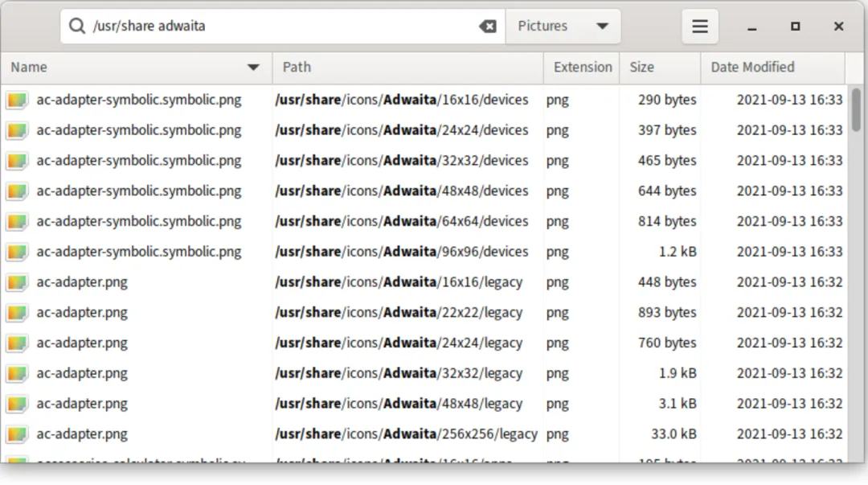The width and height of the screenshot is (868, 485).
Task: Click path /usr/share/icons/Adwaita/48x48/legacy
Action: pos(399,404)
